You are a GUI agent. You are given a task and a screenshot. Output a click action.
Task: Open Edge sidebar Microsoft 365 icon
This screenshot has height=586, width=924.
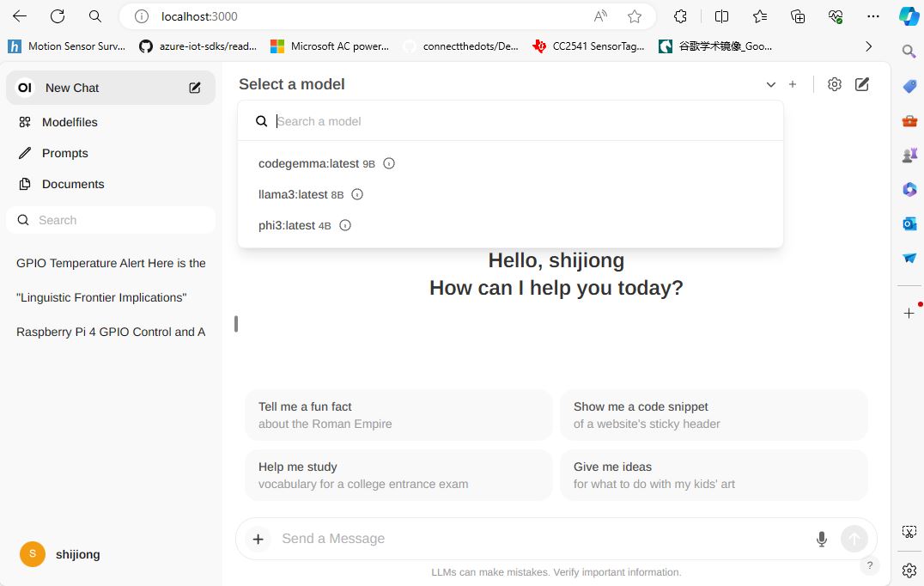coord(909,189)
